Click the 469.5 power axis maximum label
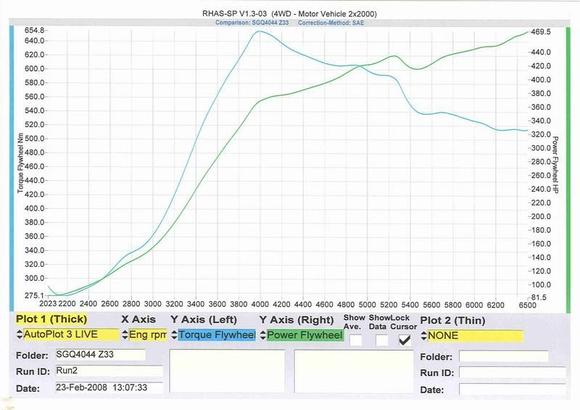The width and height of the screenshot is (580, 410). point(540,32)
